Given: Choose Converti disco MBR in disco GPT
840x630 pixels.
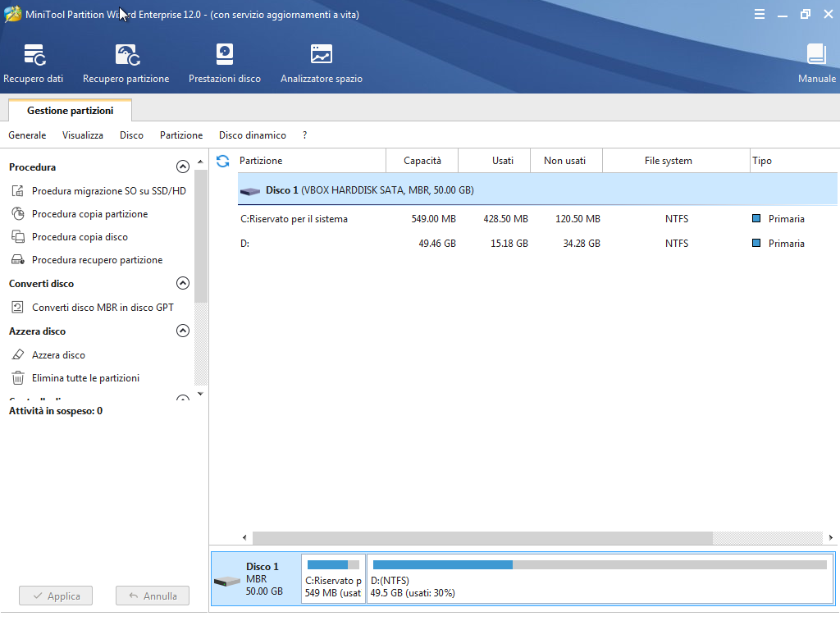Looking at the screenshot, I should (x=103, y=307).
